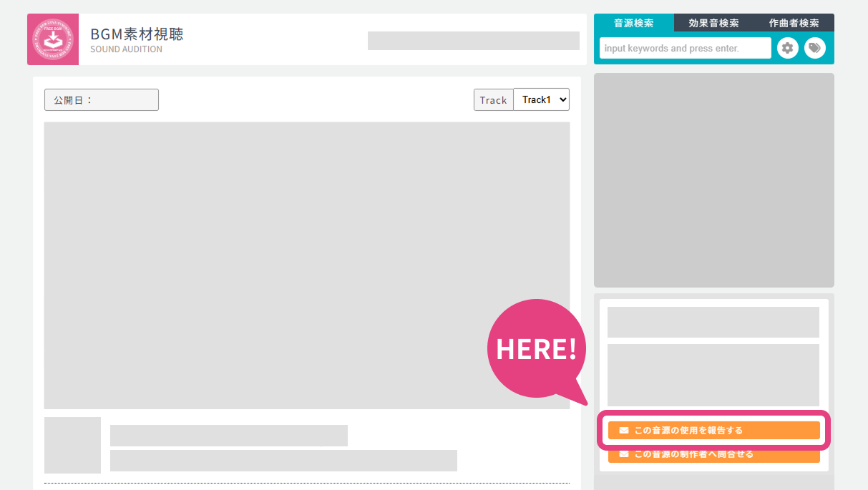Click the upper gray title bar beside the thumbnail
The height and width of the screenshot is (490, 868).
tap(228, 436)
